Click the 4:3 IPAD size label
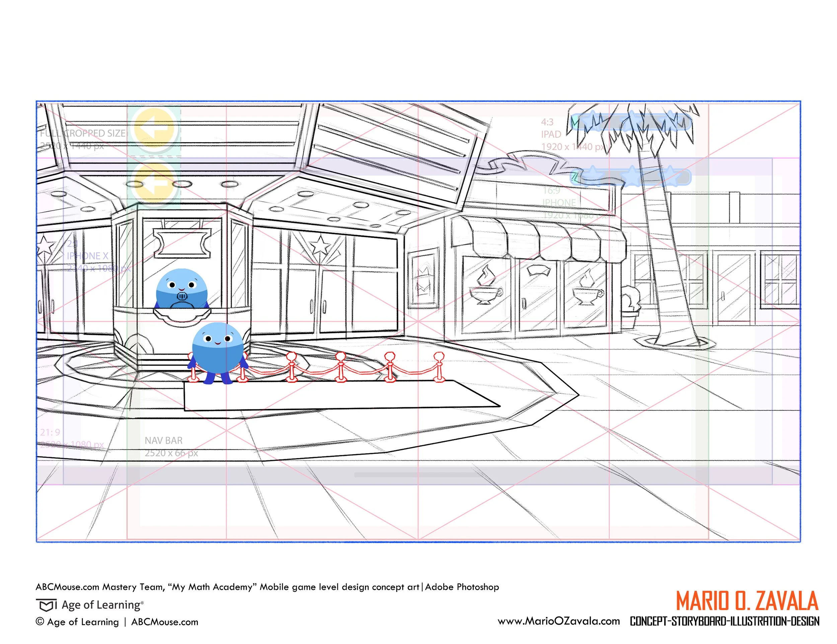The width and height of the screenshot is (837, 644). pyautogui.click(x=551, y=134)
